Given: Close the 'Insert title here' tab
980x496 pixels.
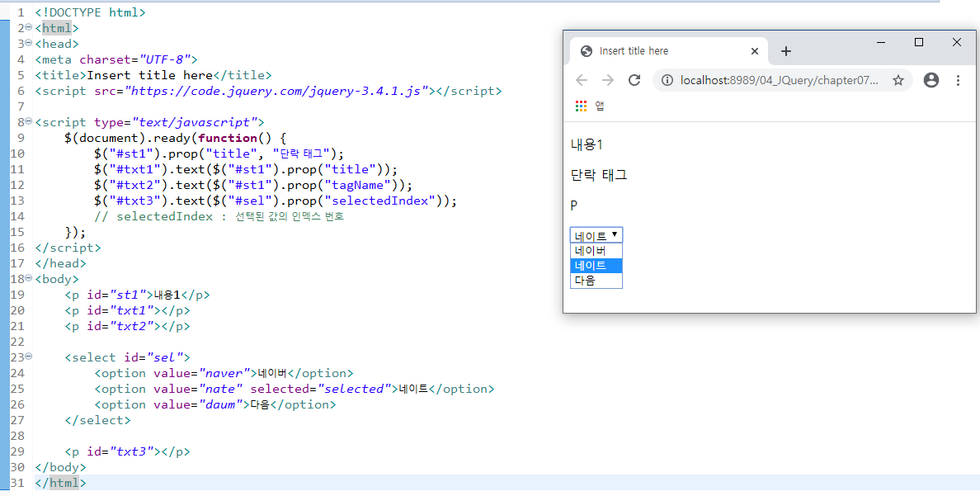Looking at the screenshot, I should tap(754, 51).
